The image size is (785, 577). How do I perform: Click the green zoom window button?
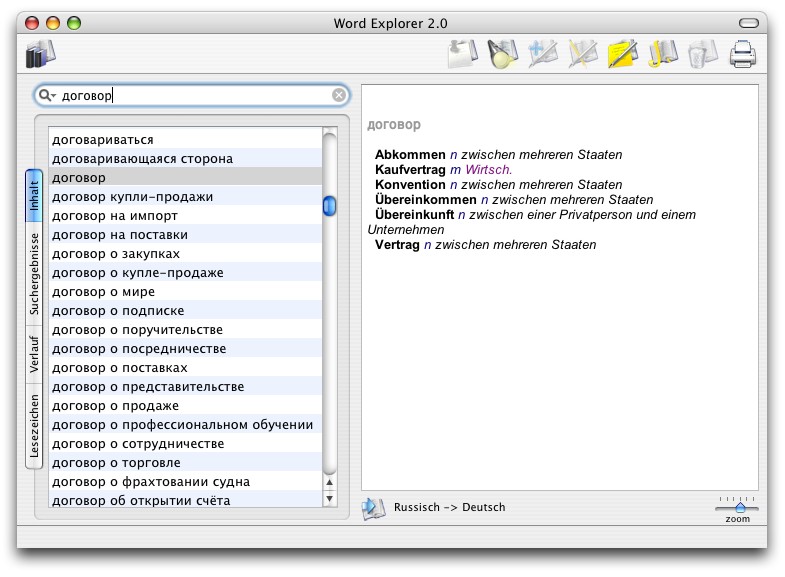(74, 23)
